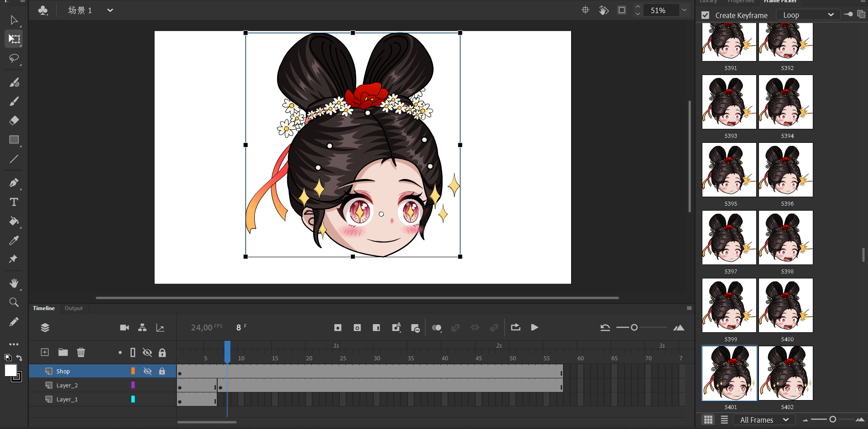Screen dimensions: 868x429
Task: Play the timeline animation
Action: (x=534, y=327)
